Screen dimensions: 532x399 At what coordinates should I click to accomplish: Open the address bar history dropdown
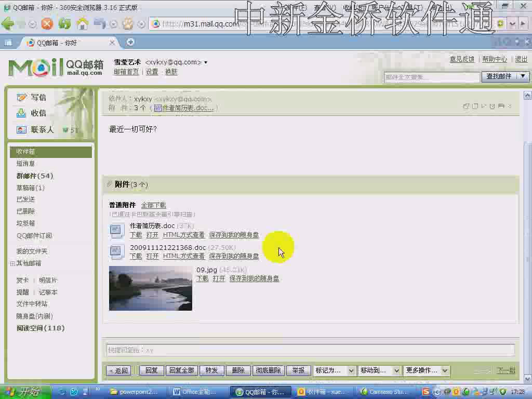tap(512, 24)
